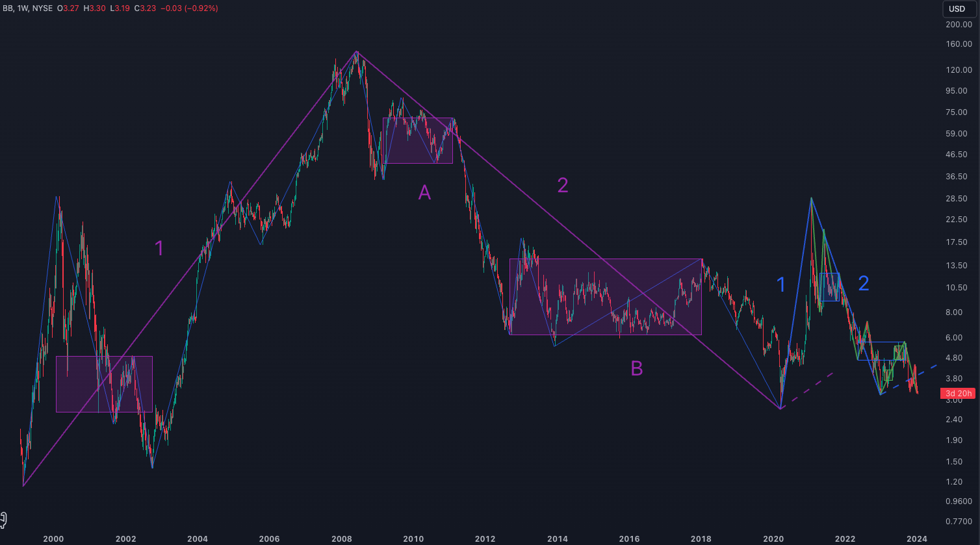The height and width of the screenshot is (545, 980).
Task: Select the purple label 1 near 2003
Action: [159, 248]
